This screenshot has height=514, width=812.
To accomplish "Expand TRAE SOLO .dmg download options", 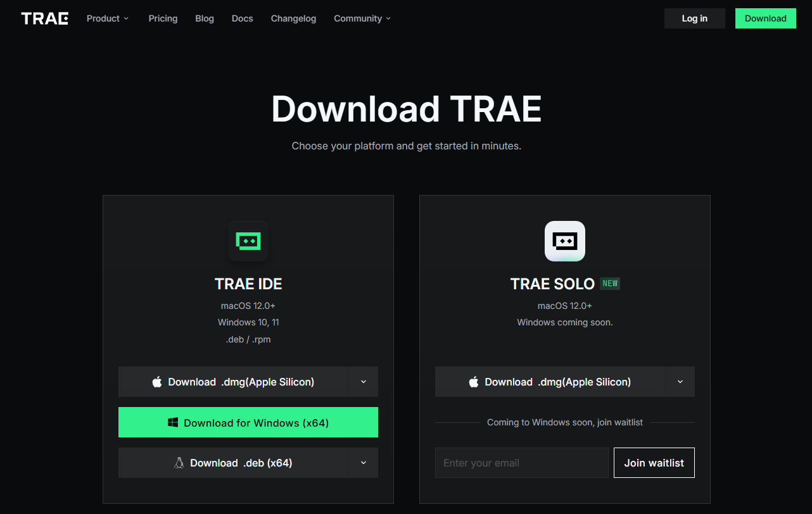I will pyautogui.click(x=680, y=382).
